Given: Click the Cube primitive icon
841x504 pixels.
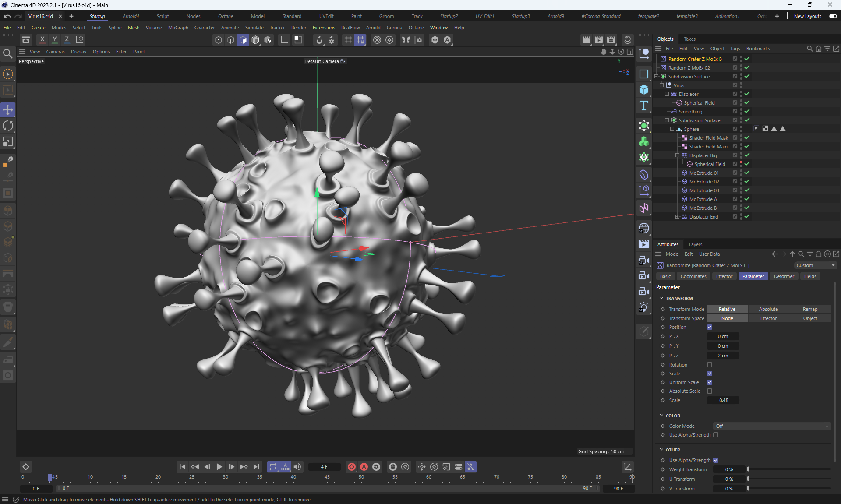Looking at the screenshot, I should click(x=644, y=90).
